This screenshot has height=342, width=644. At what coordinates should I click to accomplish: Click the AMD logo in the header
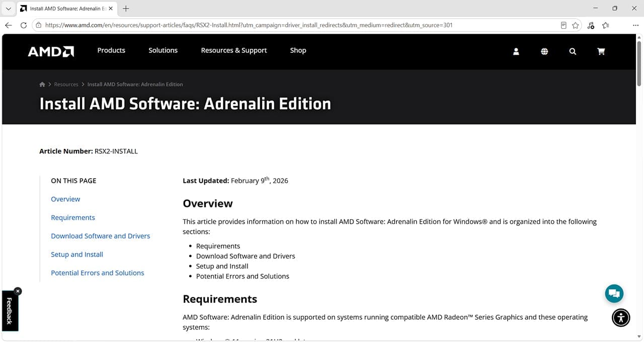pos(51,51)
